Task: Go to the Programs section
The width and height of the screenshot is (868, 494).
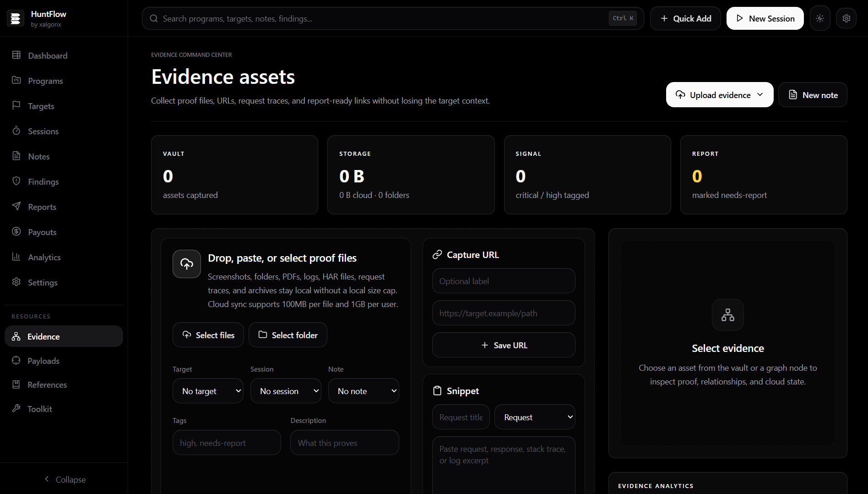Action: 64,81
